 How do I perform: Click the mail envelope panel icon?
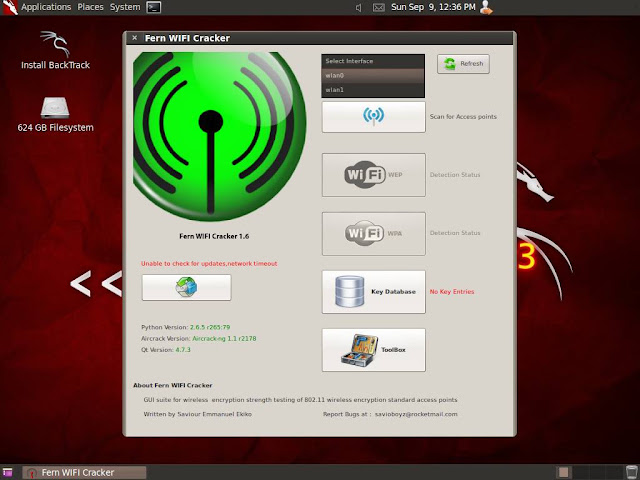pyautogui.click(x=379, y=7)
